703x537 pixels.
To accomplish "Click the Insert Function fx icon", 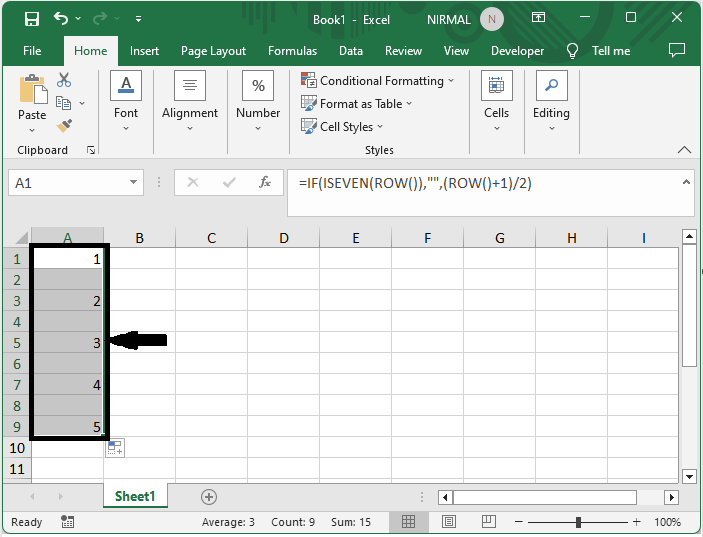I will pyautogui.click(x=265, y=182).
